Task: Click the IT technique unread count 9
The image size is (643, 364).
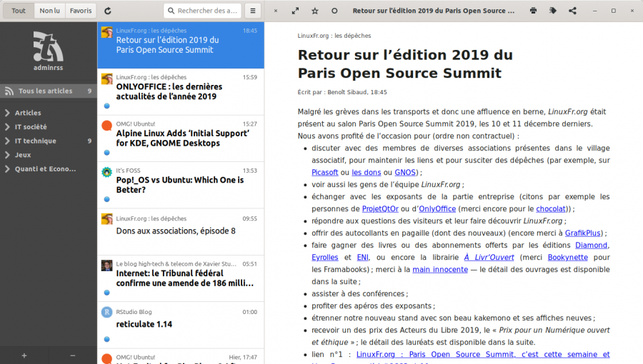Action: 89,141
